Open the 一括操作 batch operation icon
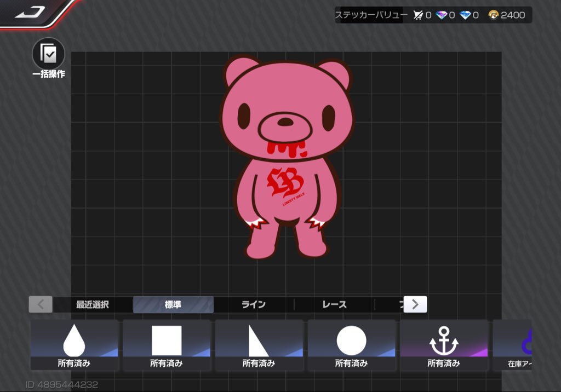561x392 pixels. [x=49, y=54]
